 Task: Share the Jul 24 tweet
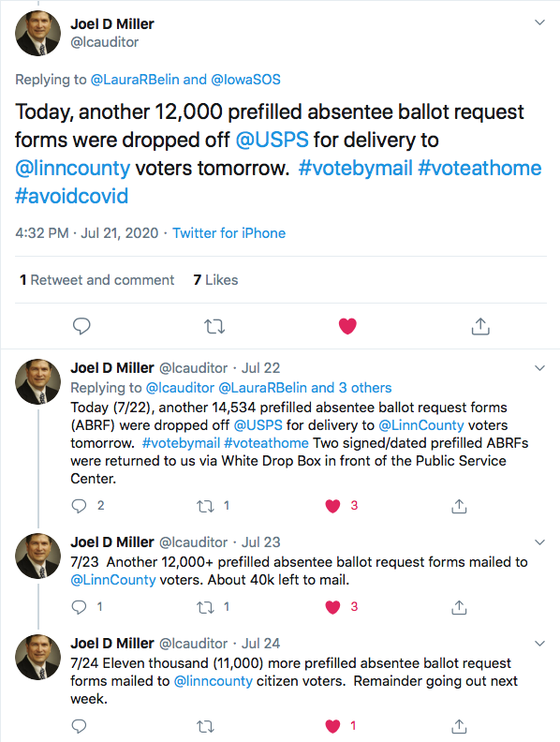(459, 726)
